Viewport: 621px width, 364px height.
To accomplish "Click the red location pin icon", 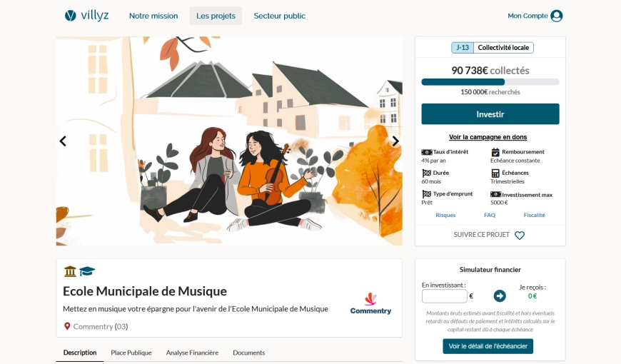I will click(67, 326).
